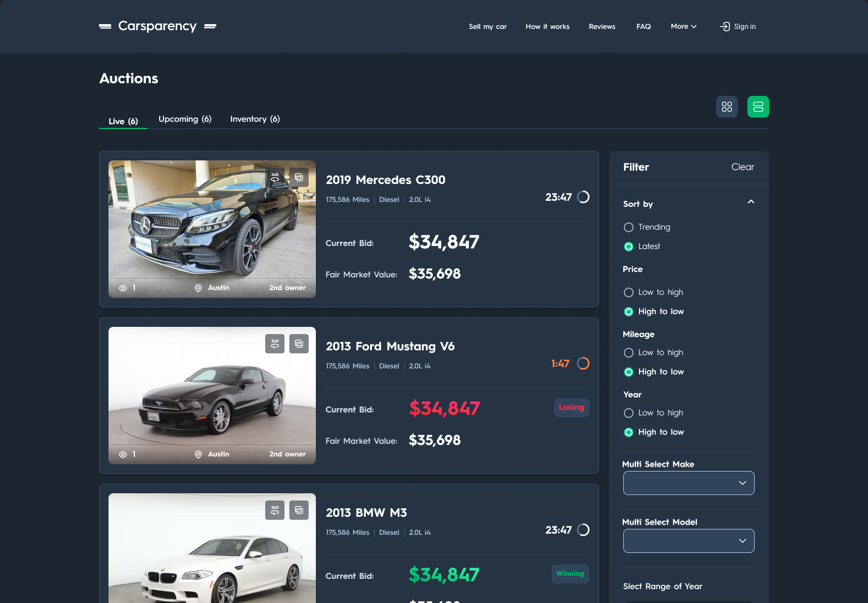
Task: Select Mileage High to low
Action: tap(629, 372)
